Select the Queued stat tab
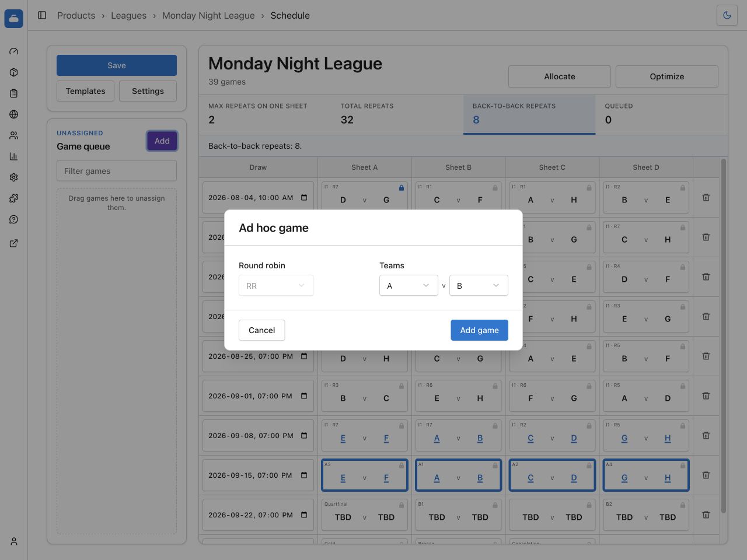Screen dimensions: 747x560 (661, 114)
